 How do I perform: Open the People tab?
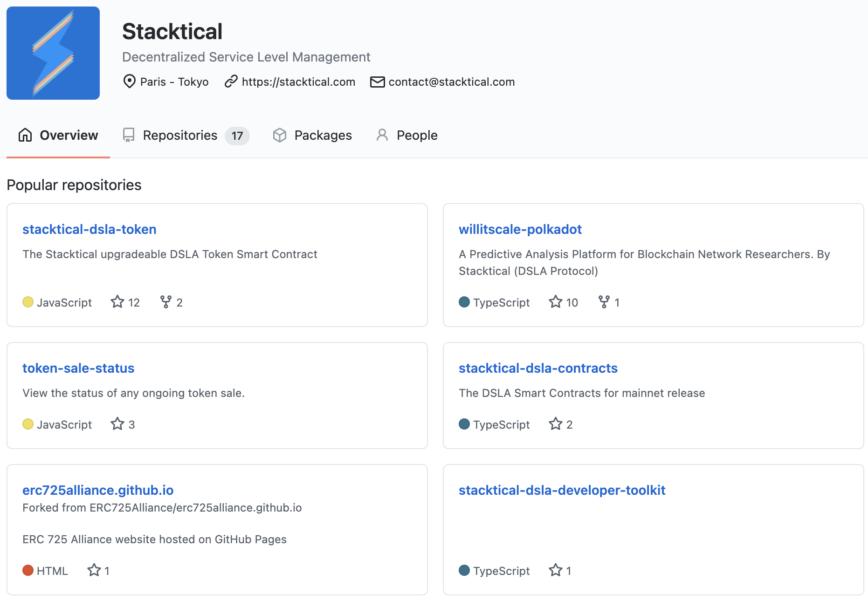click(x=407, y=135)
